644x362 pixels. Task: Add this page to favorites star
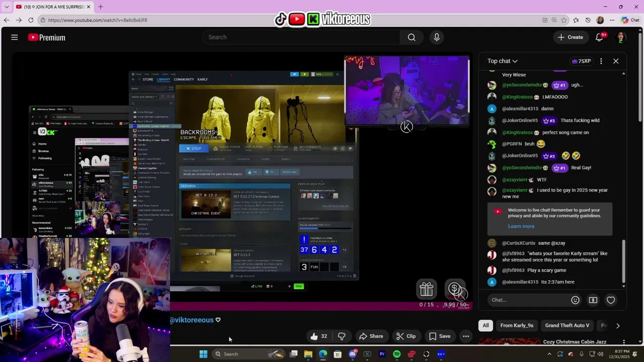[x=563, y=20]
